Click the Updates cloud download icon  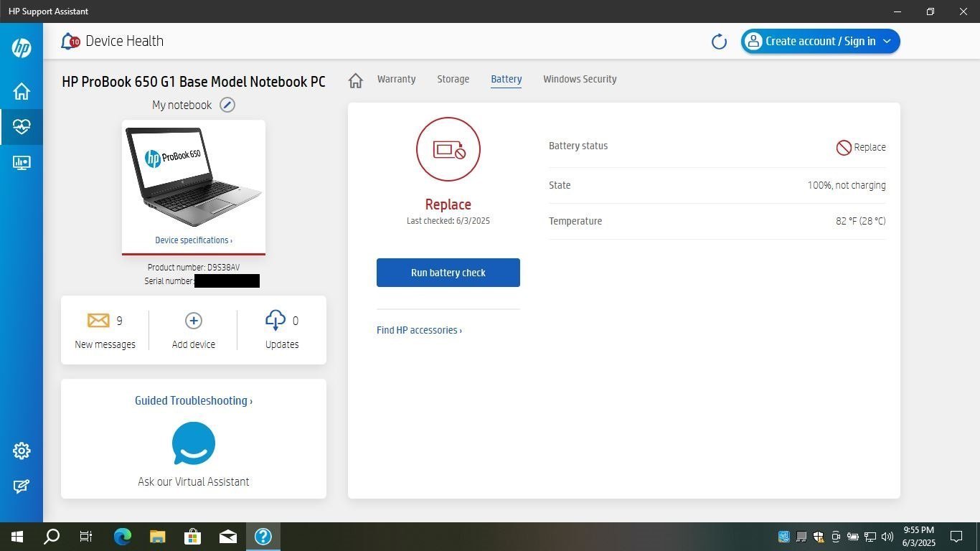(x=275, y=321)
